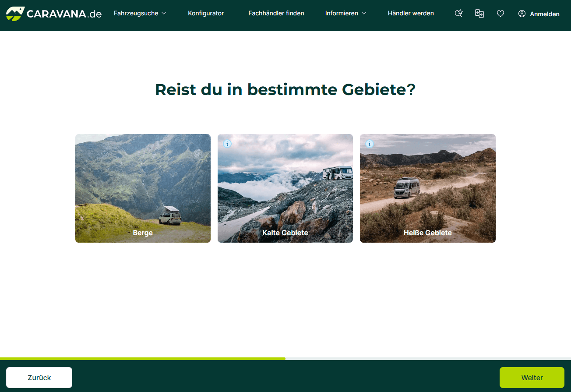Open Händler werden in the navigation

coord(411,13)
